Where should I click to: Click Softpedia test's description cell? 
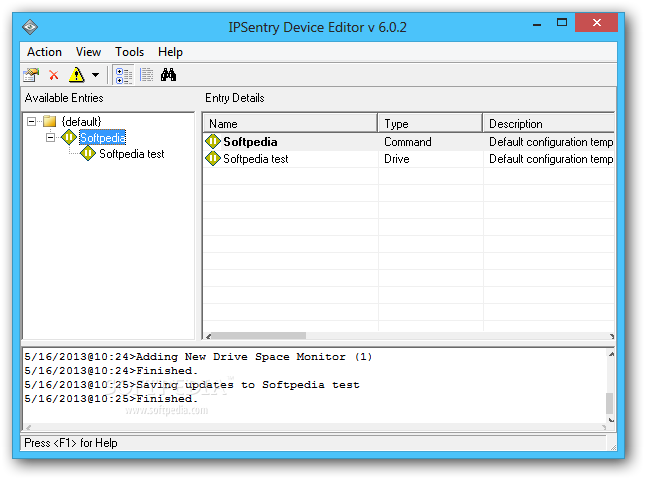click(551, 159)
